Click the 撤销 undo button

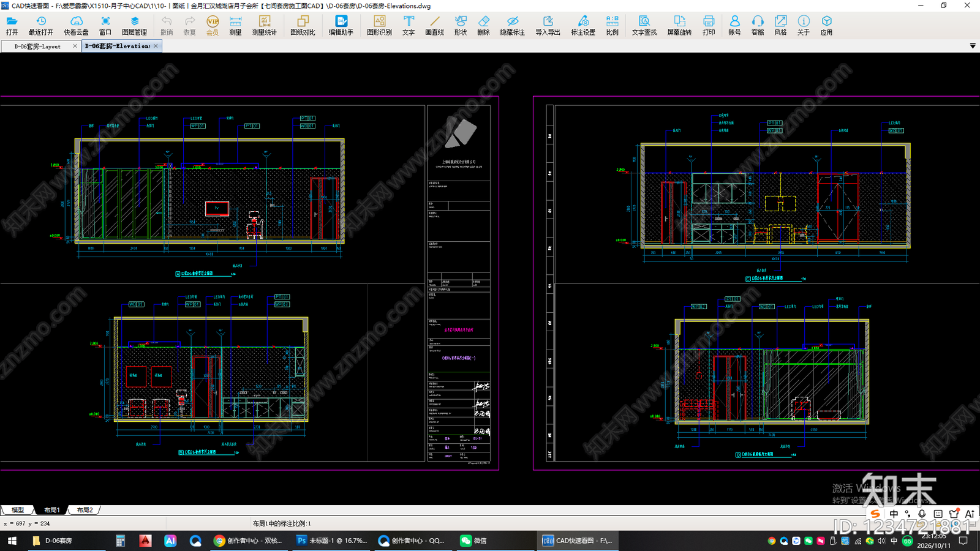(167, 26)
